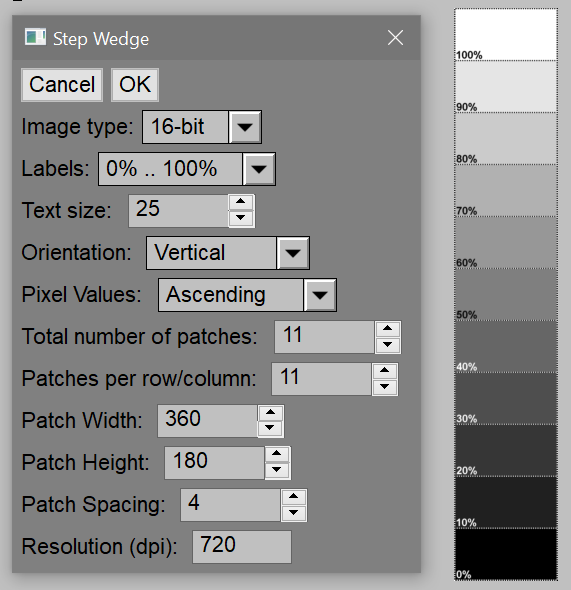Click the Step Wedge window icon
571x590 pixels.
point(35,37)
